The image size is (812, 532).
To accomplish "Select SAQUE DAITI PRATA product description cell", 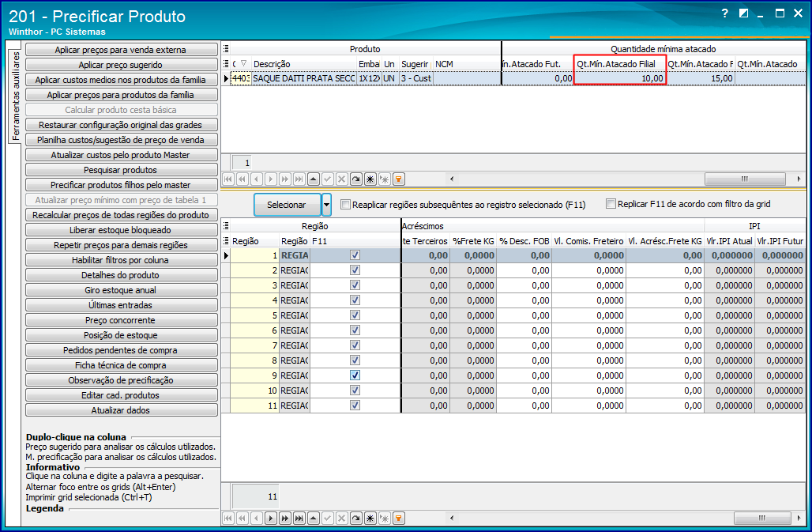I will click(x=304, y=78).
